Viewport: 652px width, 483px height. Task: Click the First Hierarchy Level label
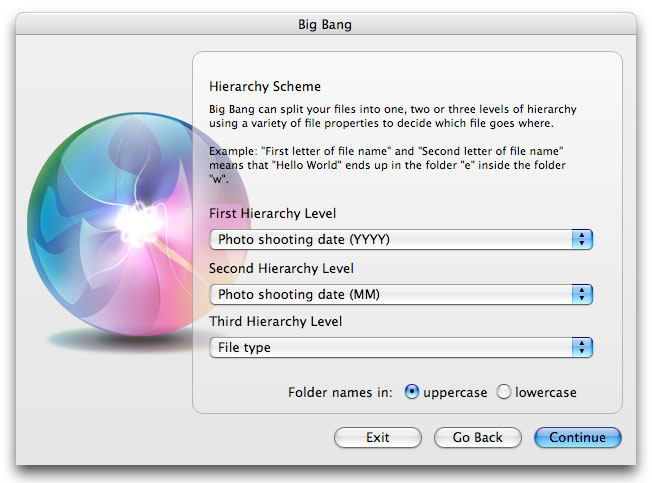point(272,213)
